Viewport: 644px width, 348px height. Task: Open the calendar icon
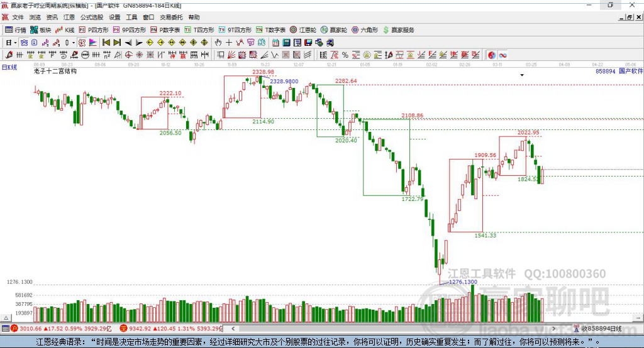[275, 43]
